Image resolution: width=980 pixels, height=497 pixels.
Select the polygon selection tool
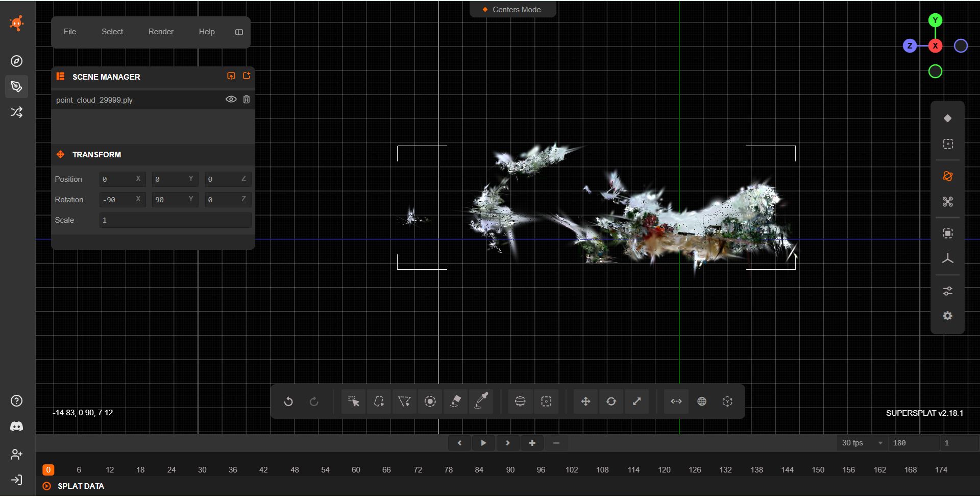point(404,401)
